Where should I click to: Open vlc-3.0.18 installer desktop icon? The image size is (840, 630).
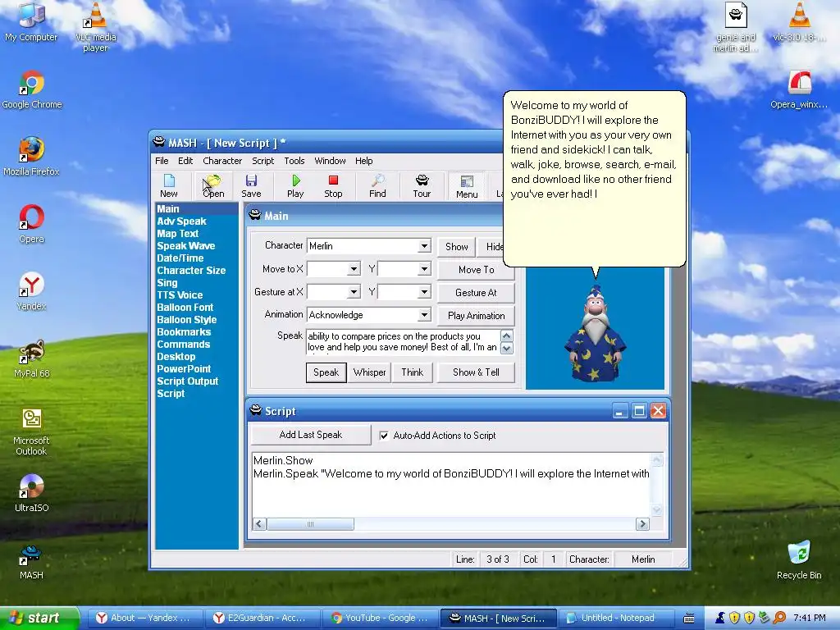[x=799, y=22]
